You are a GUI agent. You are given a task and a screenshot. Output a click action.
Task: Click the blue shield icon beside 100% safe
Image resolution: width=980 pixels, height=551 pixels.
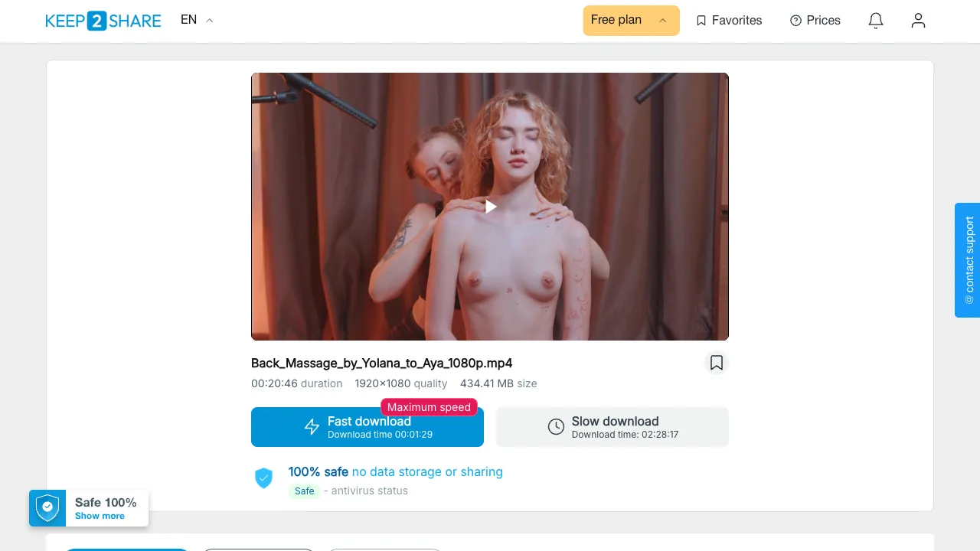pyautogui.click(x=263, y=478)
